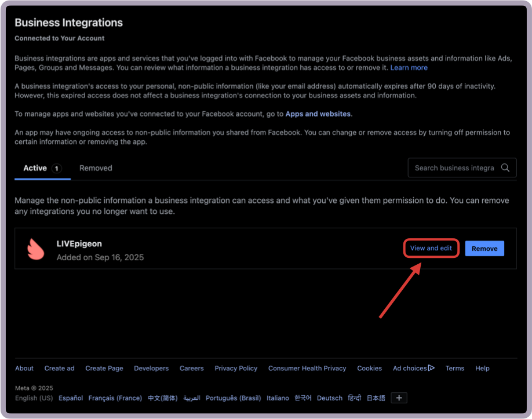Open the About footer link
Screen dimensions: 532x419
pyautogui.click(x=24, y=368)
